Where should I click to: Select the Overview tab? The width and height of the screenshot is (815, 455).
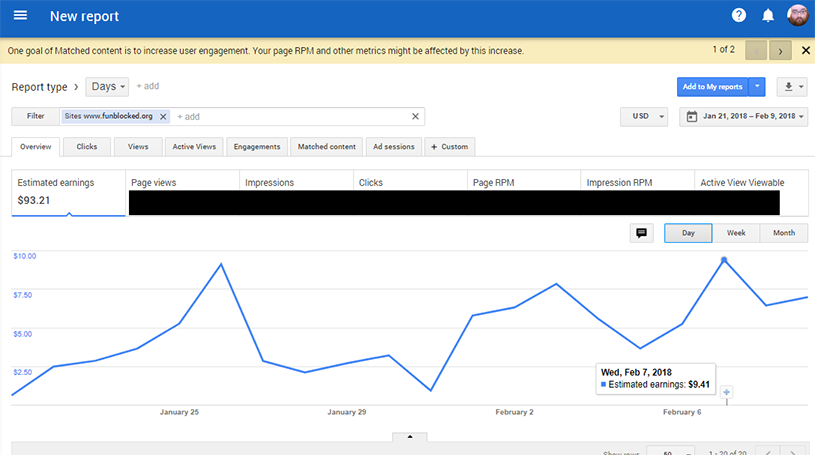(x=36, y=147)
